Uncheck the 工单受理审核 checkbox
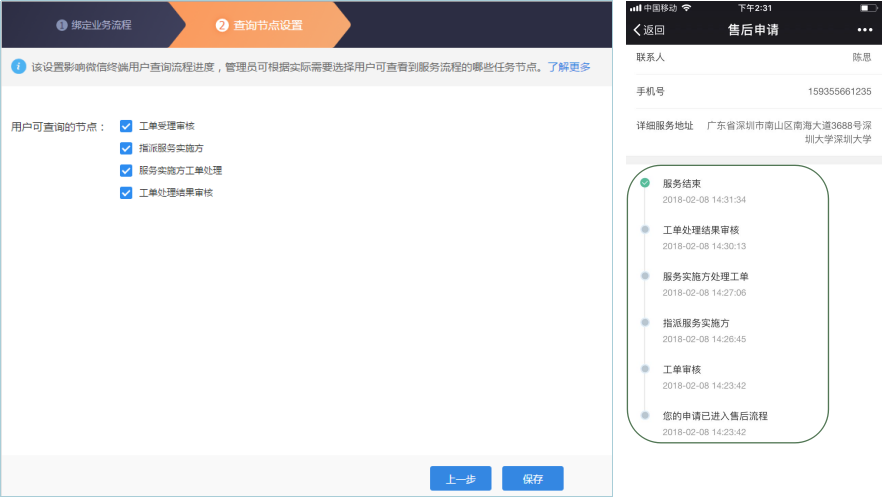883x498 pixels. click(x=126, y=126)
